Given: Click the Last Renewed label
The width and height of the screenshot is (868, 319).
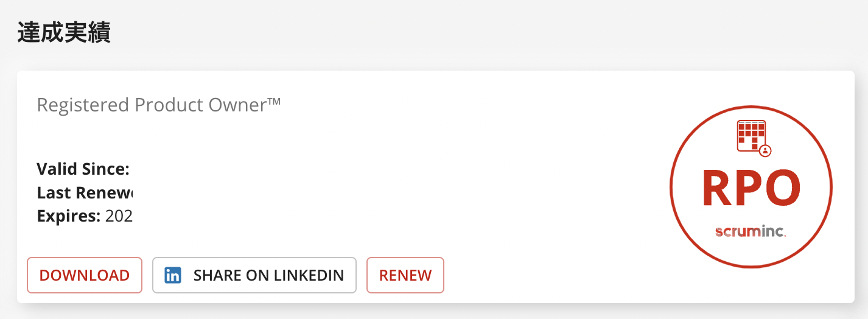Looking at the screenshot, I should pyautogui.click(x=85, y=192).
